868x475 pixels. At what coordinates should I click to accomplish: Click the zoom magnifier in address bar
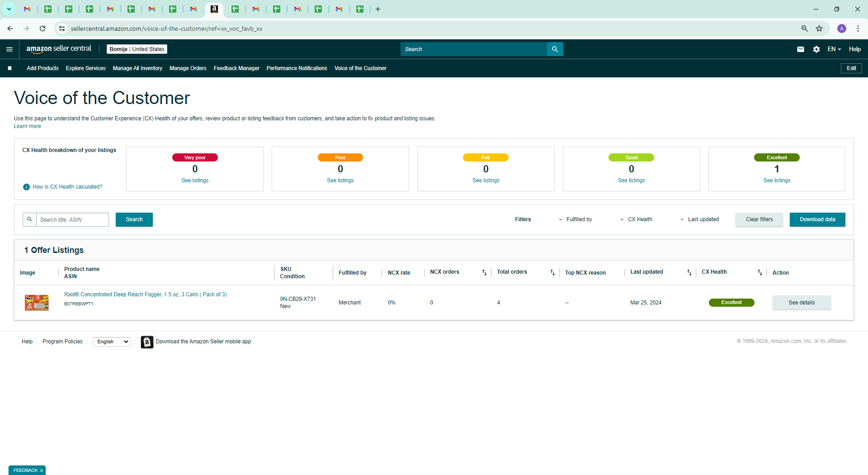(805, 28)
